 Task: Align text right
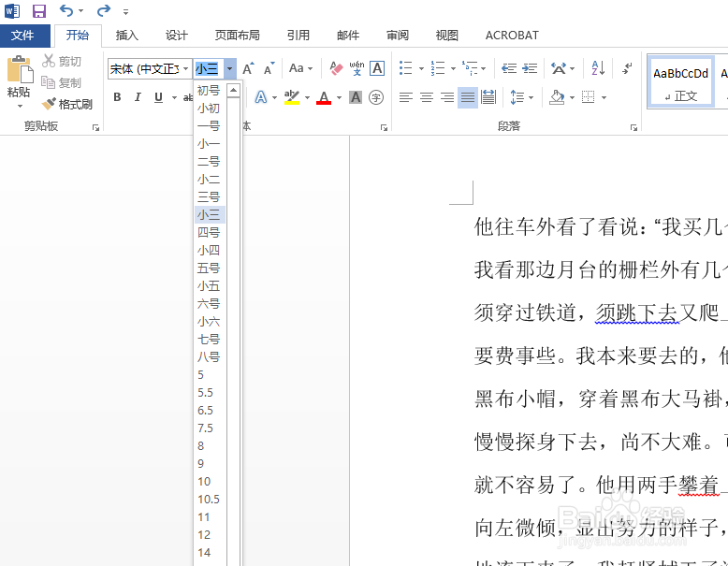coord(447,97)
